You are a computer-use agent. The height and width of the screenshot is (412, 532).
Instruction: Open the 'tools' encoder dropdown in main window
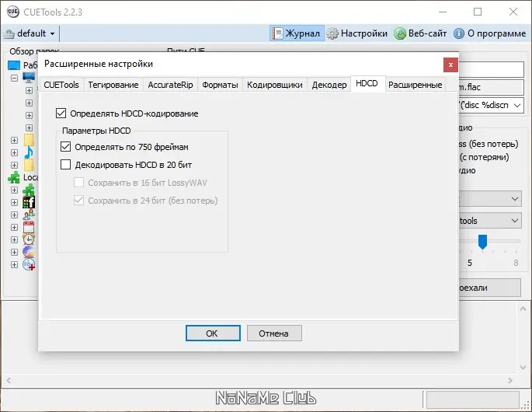(x=515, y=221)
